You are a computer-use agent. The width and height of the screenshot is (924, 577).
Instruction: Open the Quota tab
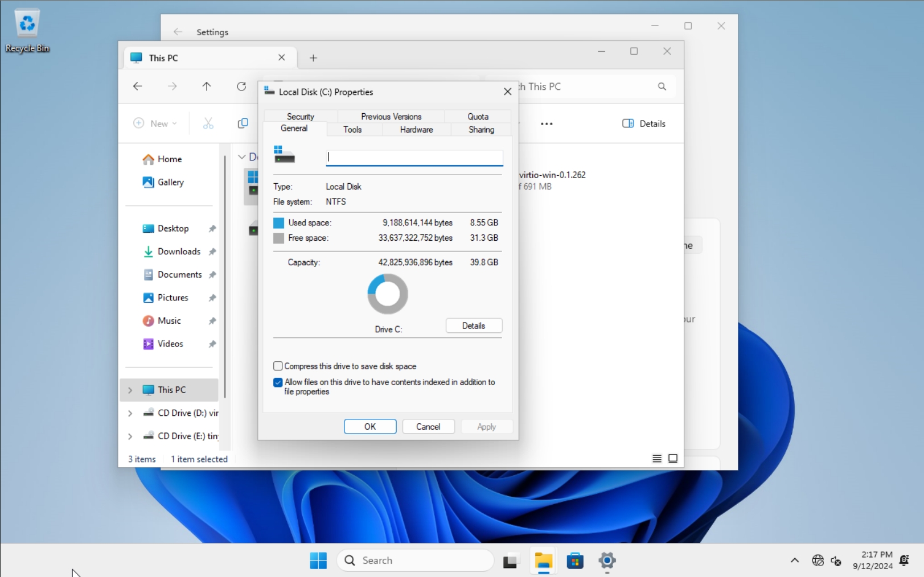click(x=478, y=116)
